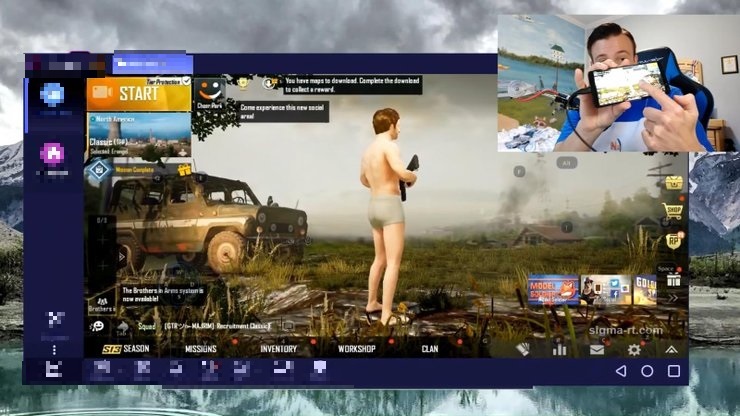Open the mail envelope icon

(x=597, y=350)
